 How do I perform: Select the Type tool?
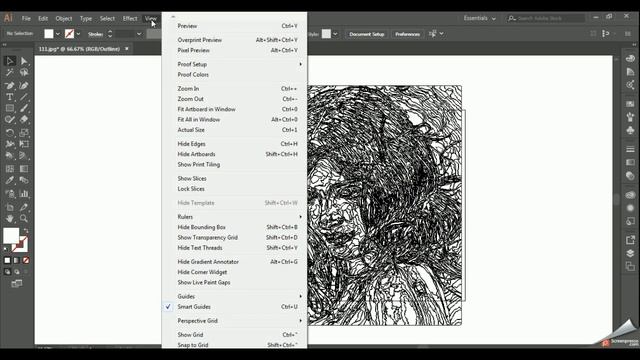click(10, 97)
